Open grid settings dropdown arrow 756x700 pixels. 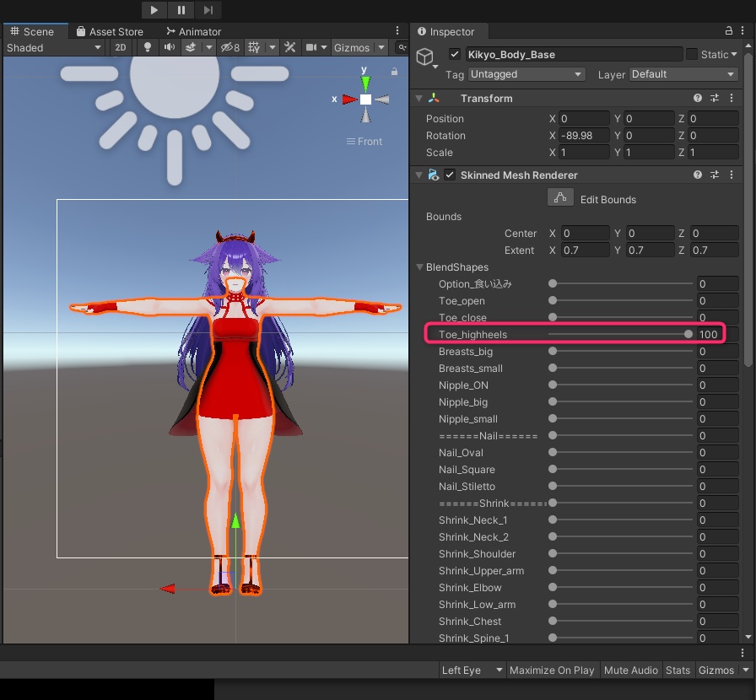(273, 47)
